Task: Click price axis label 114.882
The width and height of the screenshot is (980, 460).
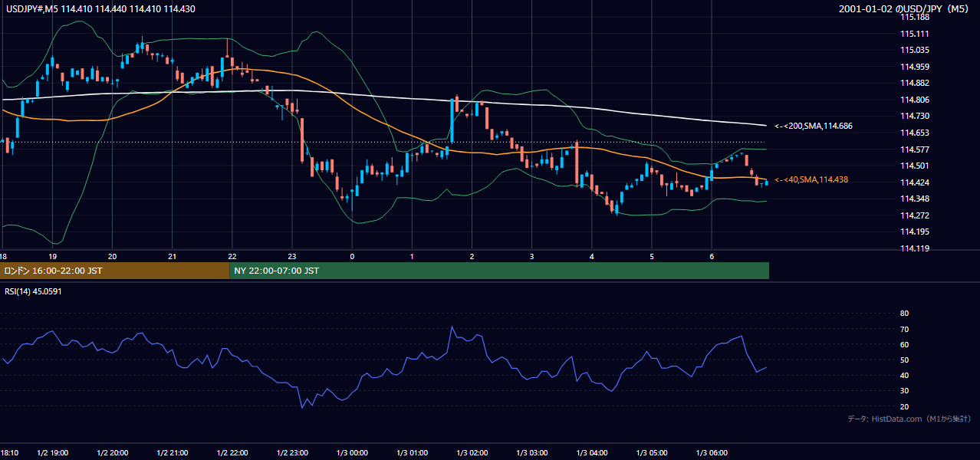Action: 914,83
